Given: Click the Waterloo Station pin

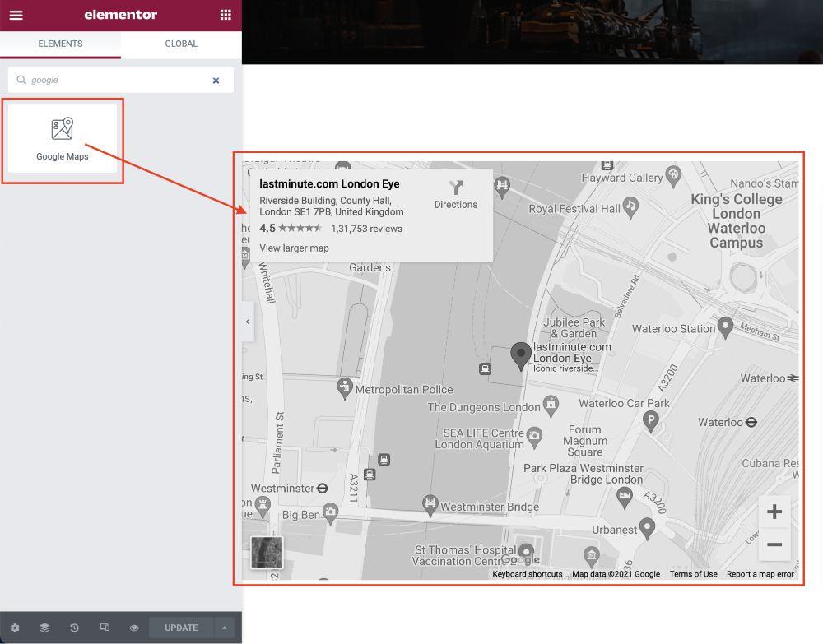Looking at the screenshot, I should 725,328.
